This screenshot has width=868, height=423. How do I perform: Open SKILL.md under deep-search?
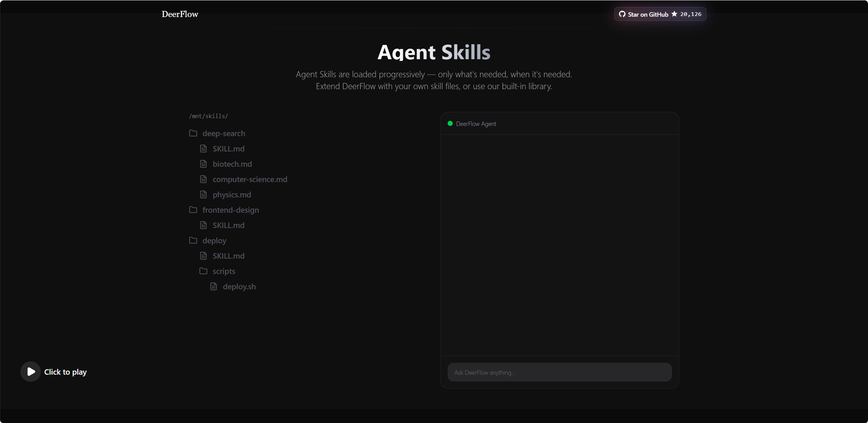click(x=228, y=149)
